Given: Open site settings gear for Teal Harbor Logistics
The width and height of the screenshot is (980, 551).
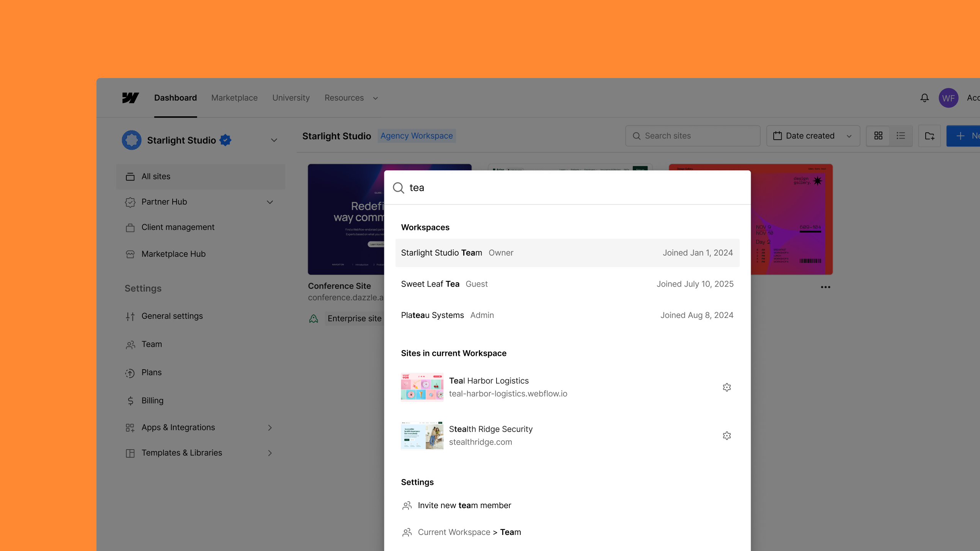Looking at the screenshot, I should click(x=727, y=387).
